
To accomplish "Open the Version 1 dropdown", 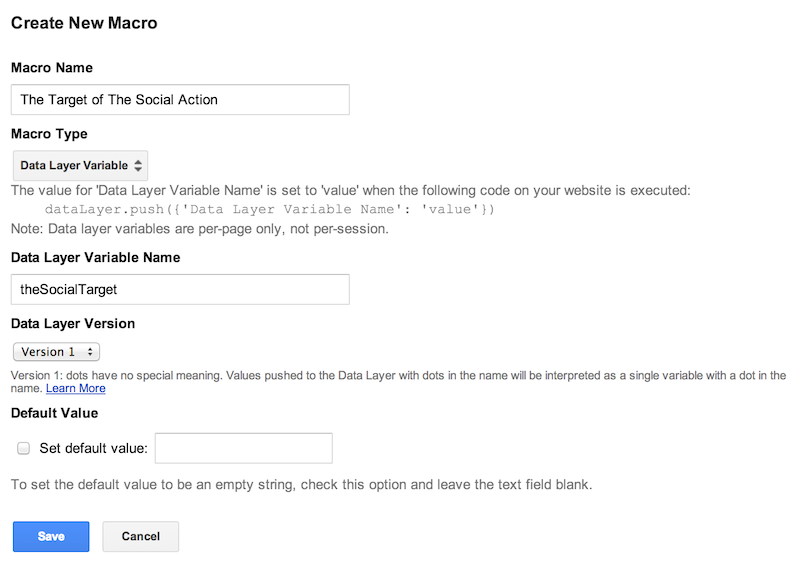I will point(56,352).
